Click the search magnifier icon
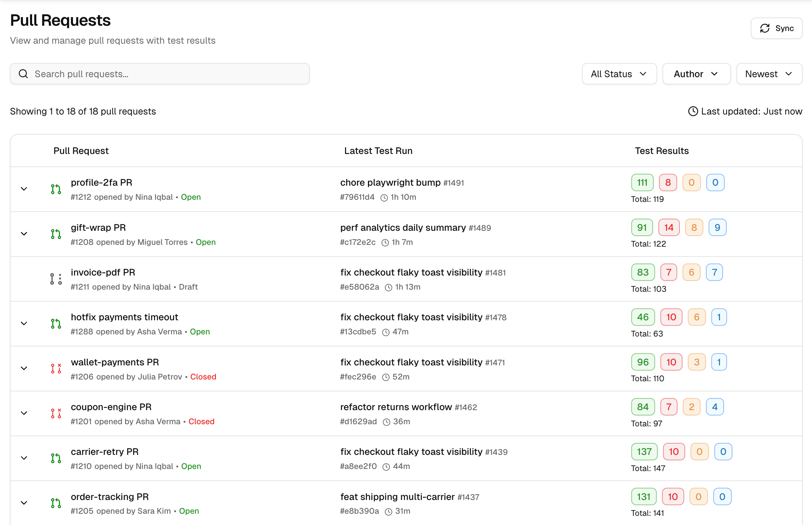The width and height of the screenshot is (812, 525). [23, 74]
